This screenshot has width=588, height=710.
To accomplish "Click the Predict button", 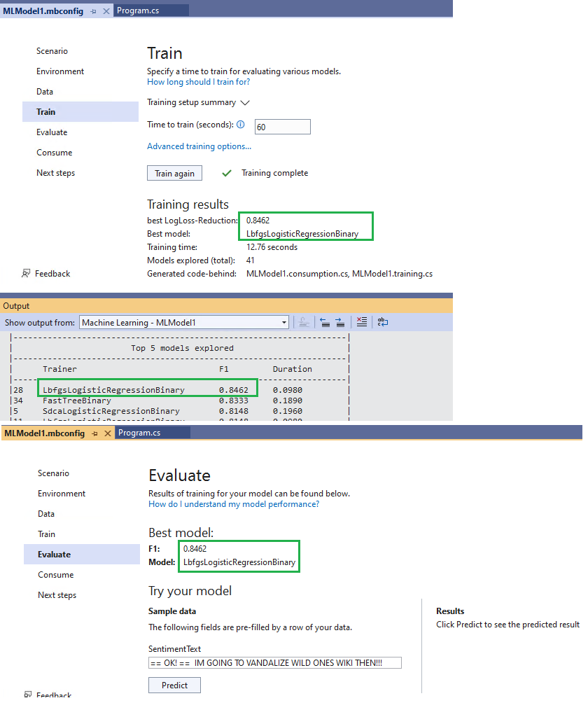I will 174,685.
